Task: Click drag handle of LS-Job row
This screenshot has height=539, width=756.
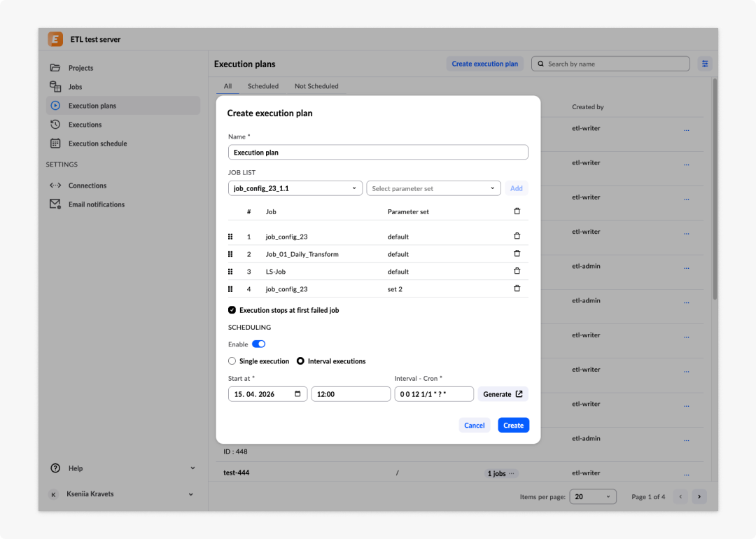Action: [x=230, y=272]
